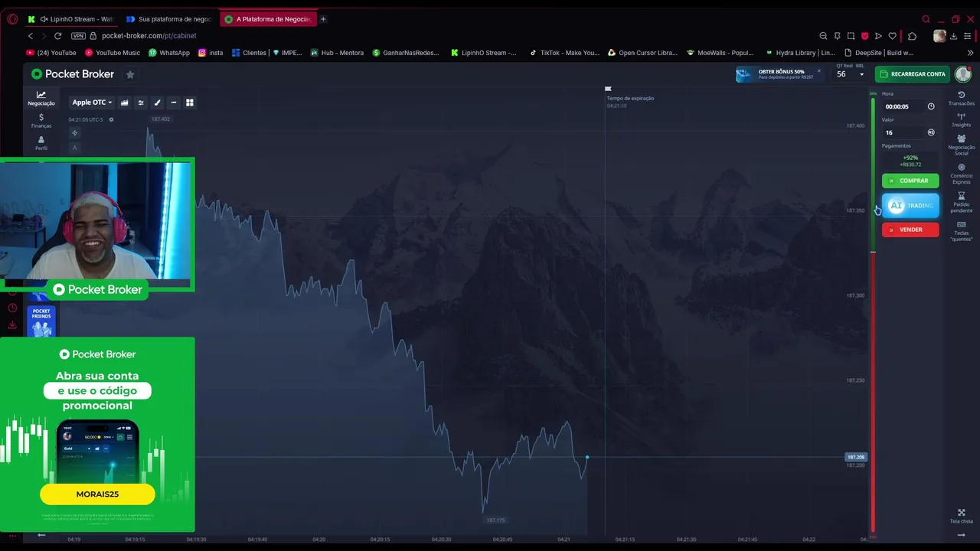Change chart type using the area chart icon
This screenshot has width=980, height=551.
[124, 103]
